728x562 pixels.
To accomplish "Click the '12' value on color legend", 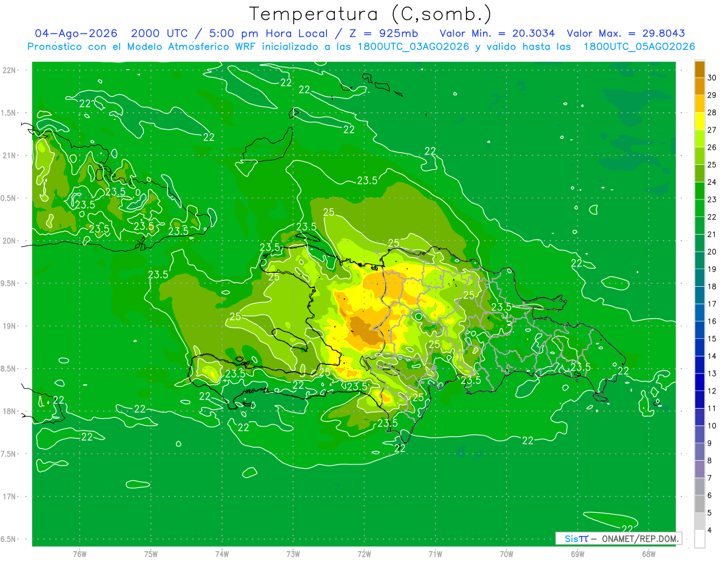I will [712, 391].
